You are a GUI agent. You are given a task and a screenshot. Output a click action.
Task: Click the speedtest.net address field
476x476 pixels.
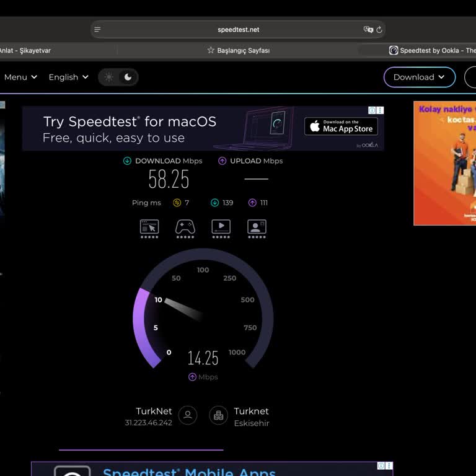[238, 30]
